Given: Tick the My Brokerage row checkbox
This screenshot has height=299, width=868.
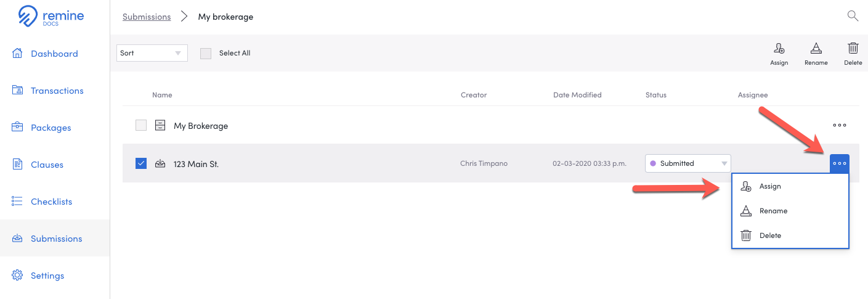Looking at the screenshot, I should (x=141, y=125).
